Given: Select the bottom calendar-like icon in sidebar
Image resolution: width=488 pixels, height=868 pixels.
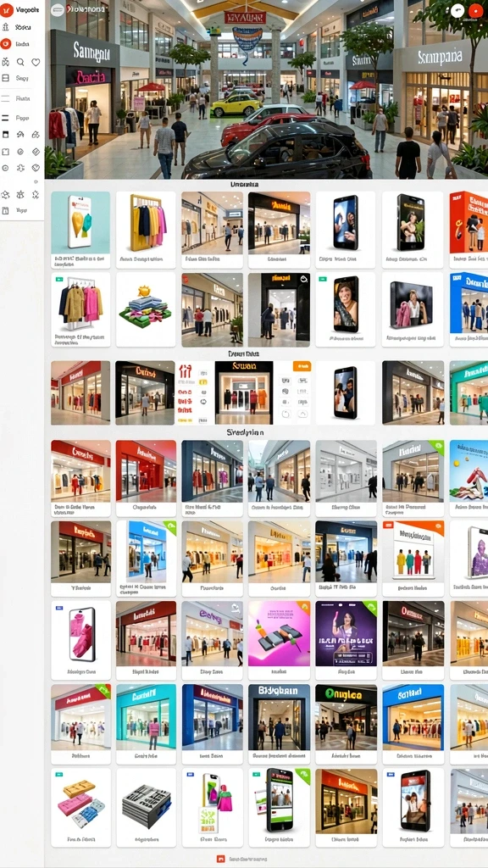Looking at the screenshot, I should pyautogui.click(x=6, y=210).
